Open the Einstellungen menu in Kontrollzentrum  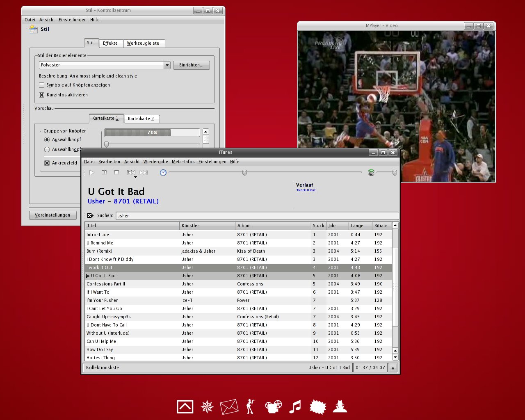pos(72,20)
